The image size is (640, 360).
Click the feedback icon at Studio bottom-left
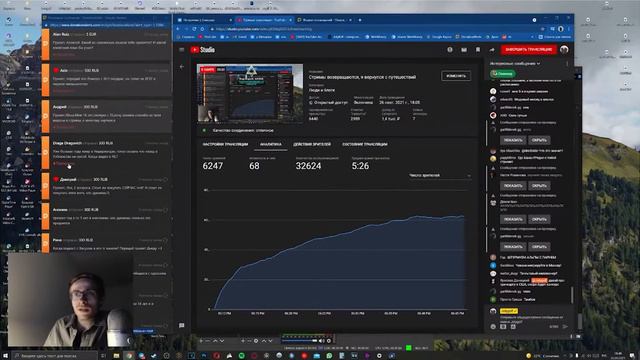(x=182, y=325)
